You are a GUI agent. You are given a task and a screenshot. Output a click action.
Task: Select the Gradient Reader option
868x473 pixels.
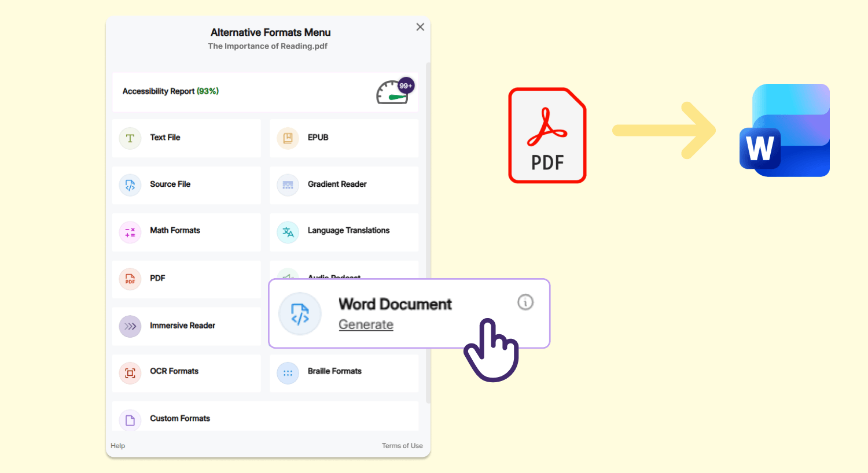pyautogui.click(x=344, y=185)
